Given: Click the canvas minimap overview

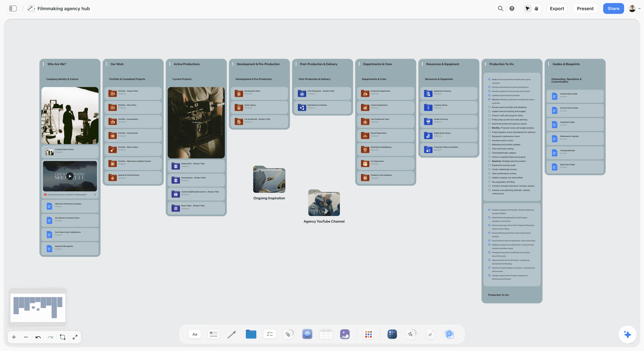Looking at the screenshot, I should 38,308.
